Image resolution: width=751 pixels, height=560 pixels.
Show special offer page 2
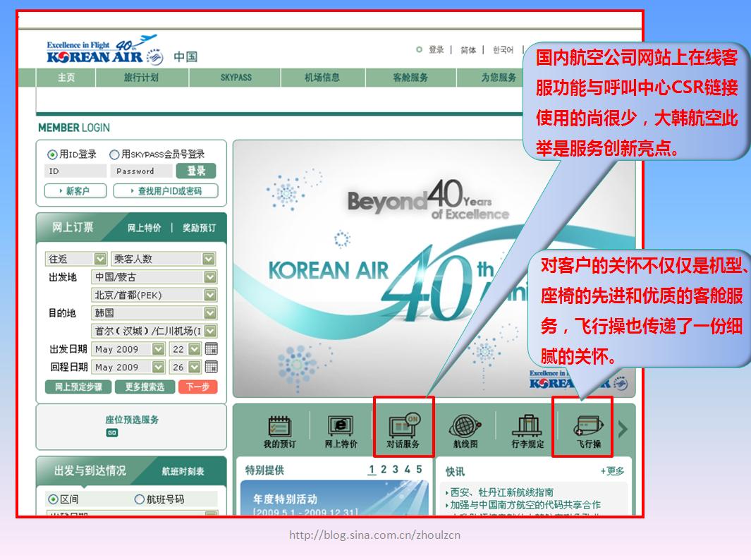384,470
